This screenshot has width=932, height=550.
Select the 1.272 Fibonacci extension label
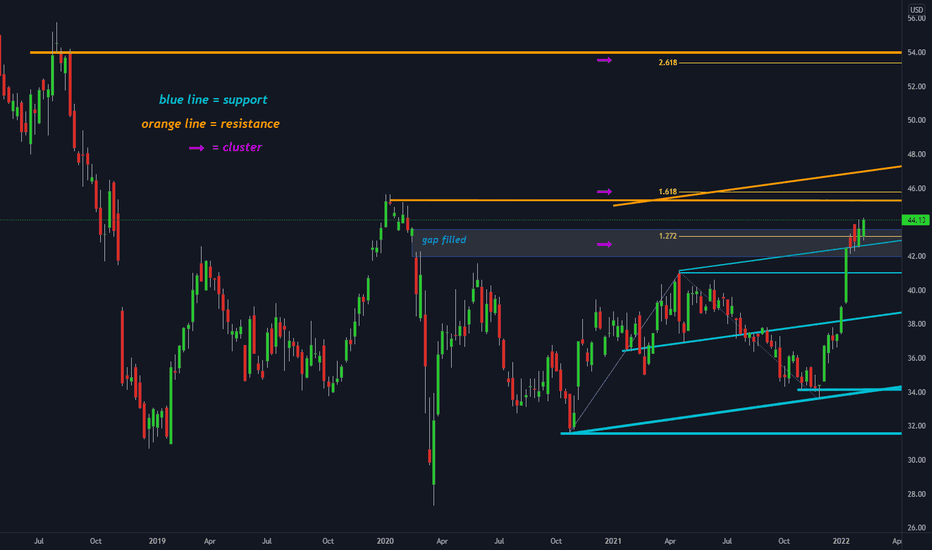coord(667,236)
